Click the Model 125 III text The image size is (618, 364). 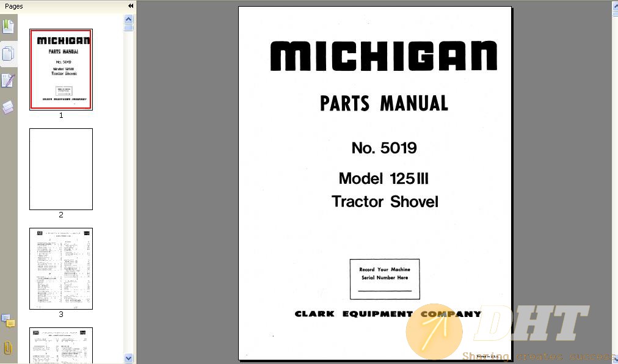pyautogui.click(x=384, y=178)
